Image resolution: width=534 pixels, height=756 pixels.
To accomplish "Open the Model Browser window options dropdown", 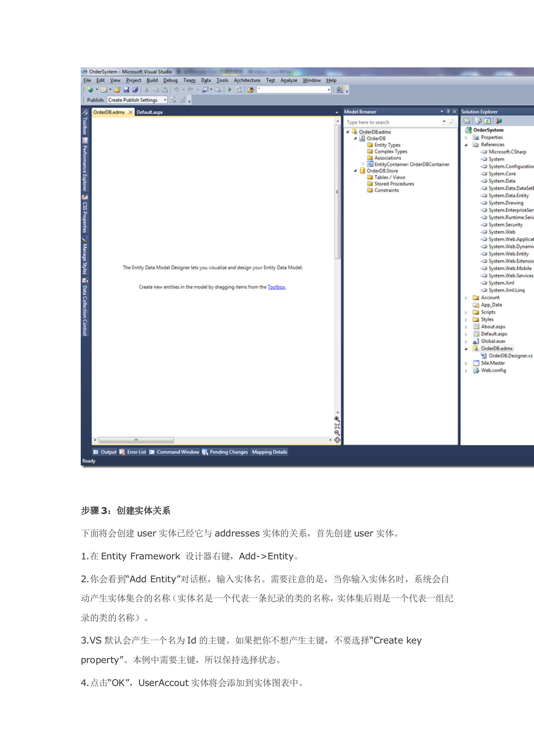I will (442, 111).
